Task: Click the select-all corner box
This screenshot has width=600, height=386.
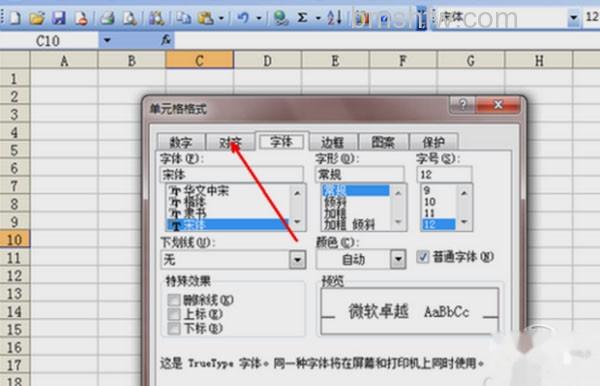Action: pos(15,60)
